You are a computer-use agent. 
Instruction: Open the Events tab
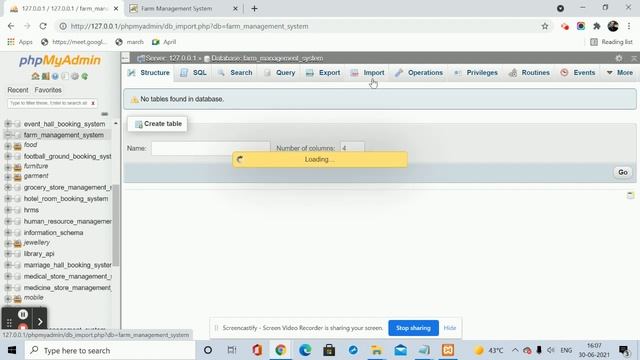[x=578, y=73]
